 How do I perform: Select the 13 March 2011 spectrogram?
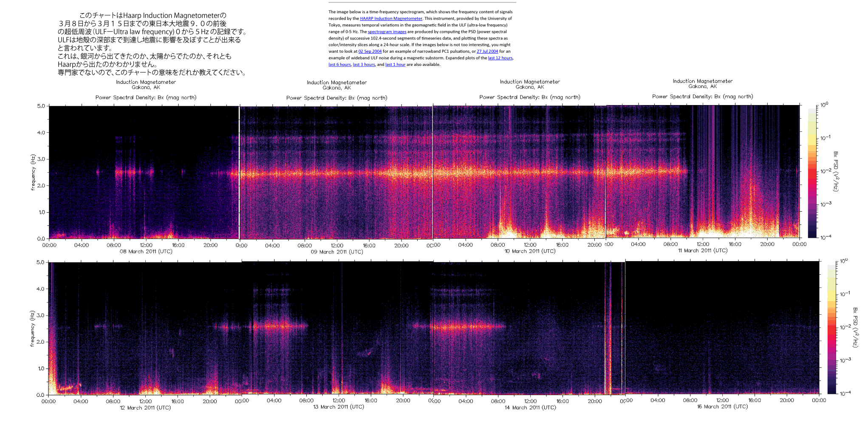tap(338, 328)
